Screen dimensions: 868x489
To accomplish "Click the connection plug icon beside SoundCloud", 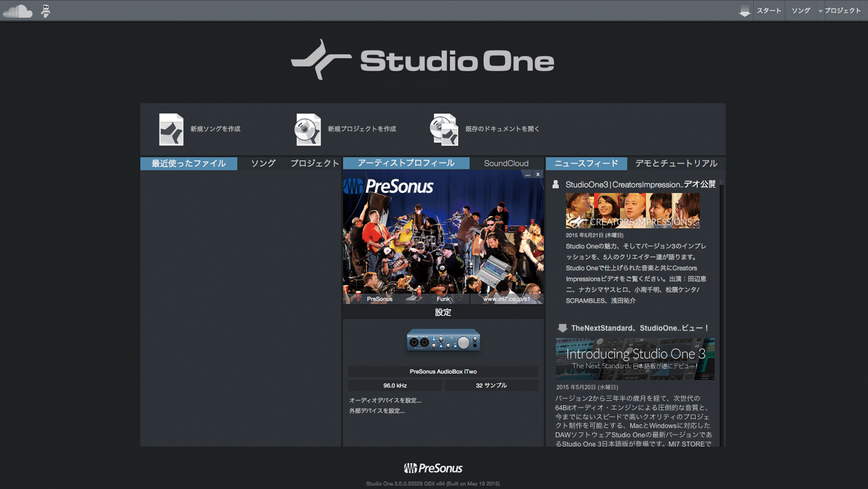I will [46, 11].
